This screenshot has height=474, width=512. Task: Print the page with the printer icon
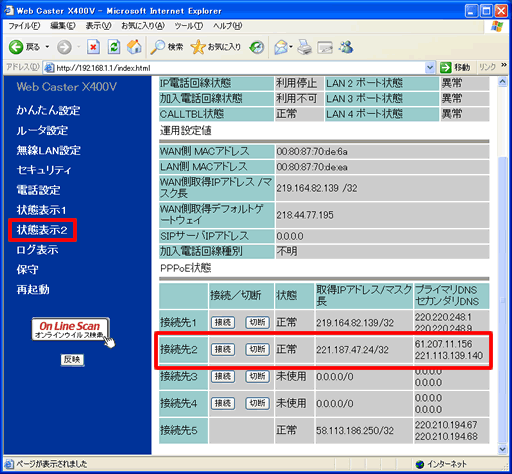304,47
